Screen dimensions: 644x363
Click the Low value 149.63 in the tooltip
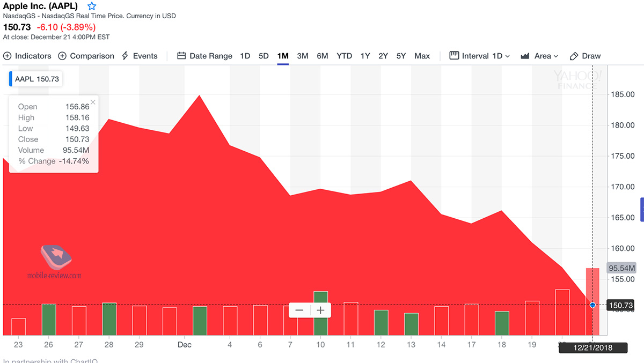tap(76, 128)
